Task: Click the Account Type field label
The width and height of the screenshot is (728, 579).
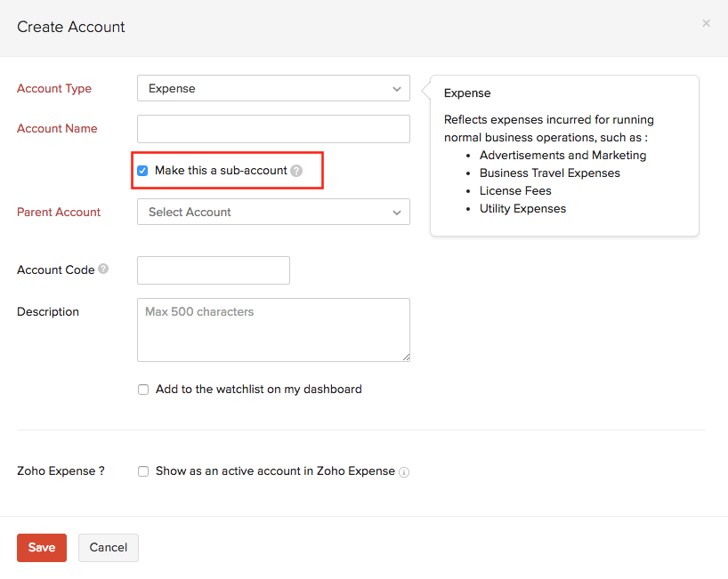Action: click(54, 88)
